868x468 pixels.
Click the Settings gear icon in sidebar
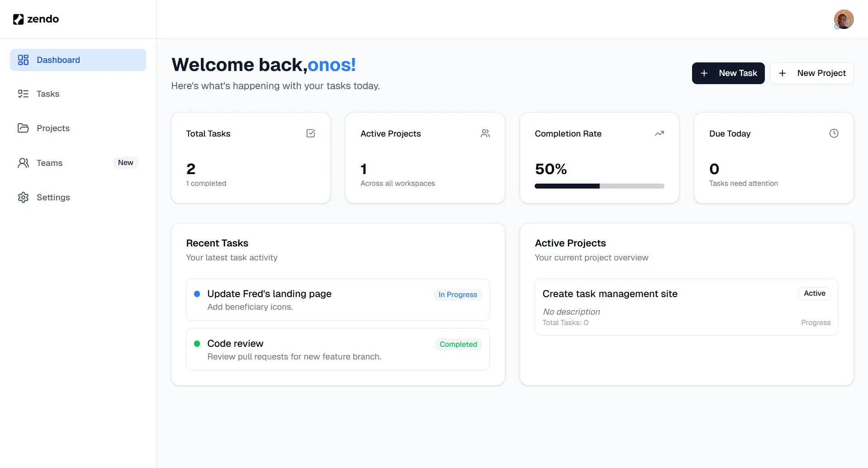23,198
